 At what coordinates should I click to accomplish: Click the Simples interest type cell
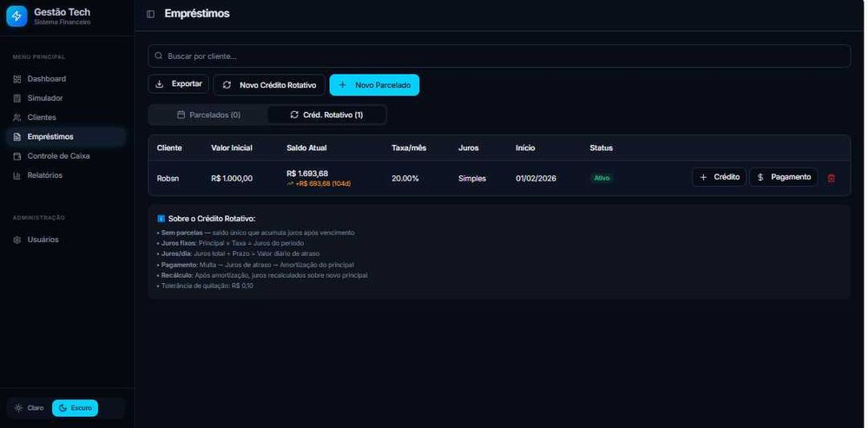(472, 178)
